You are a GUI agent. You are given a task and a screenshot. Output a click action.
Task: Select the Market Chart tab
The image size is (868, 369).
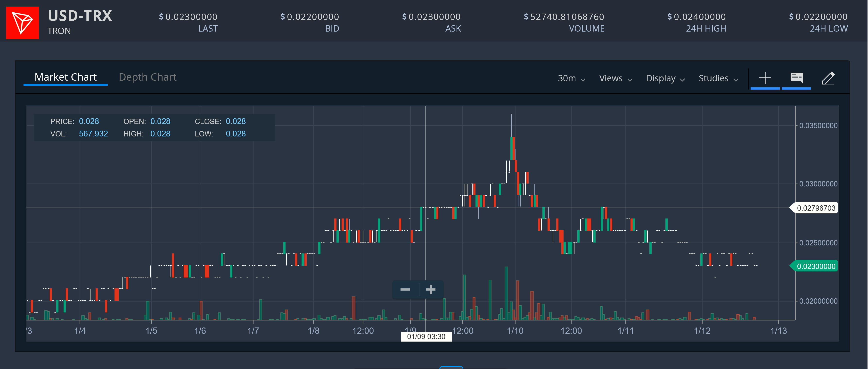tap(65, 77)
